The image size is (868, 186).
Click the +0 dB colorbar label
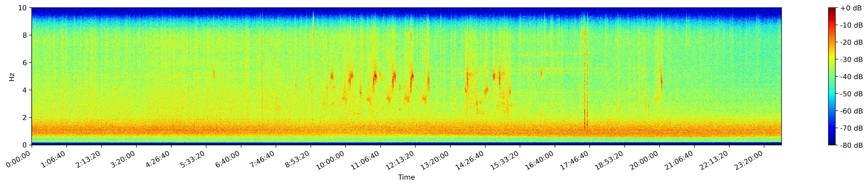click(851, 8)
